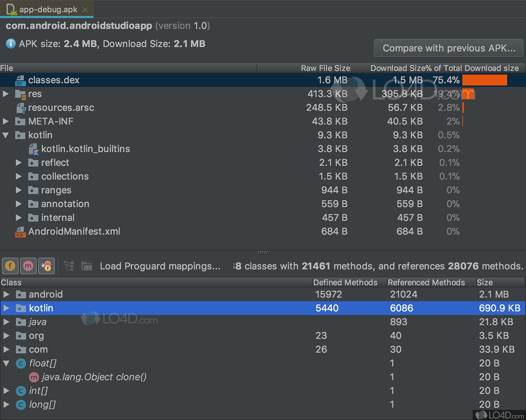The height and width of the screenshot is (420, 526).
Task: Click the kotlin_builtins file icon
Action: point(34,149)
